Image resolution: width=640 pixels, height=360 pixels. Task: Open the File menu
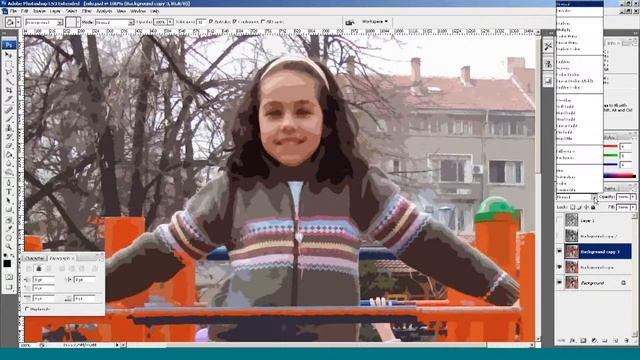click(x=13, y=11)
